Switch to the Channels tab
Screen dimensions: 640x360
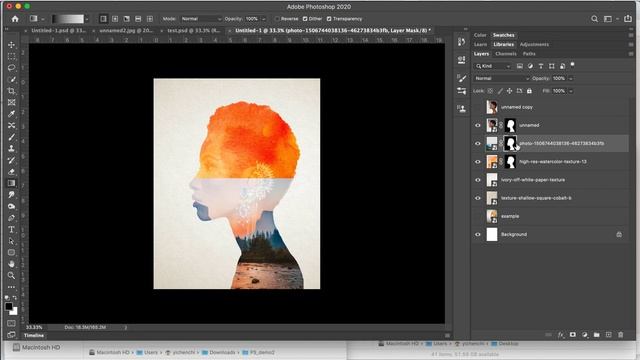[506, 54]
